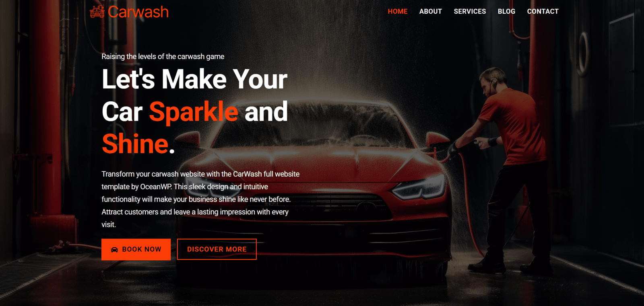Click the DISCOVER MORE outlined button
644x306 pixels.
(x=217, y=249)
